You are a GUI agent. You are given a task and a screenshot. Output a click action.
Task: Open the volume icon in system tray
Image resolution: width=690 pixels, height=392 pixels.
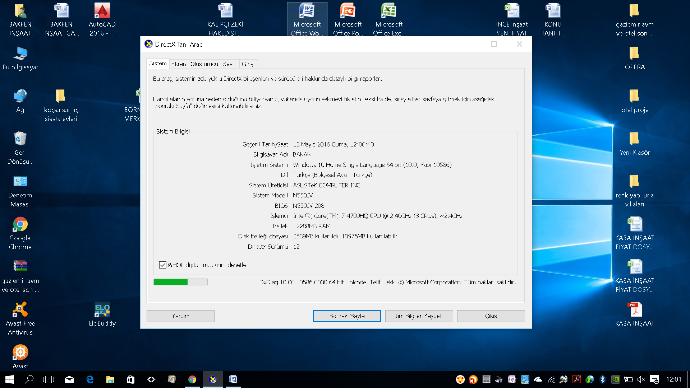pos(641,379)
